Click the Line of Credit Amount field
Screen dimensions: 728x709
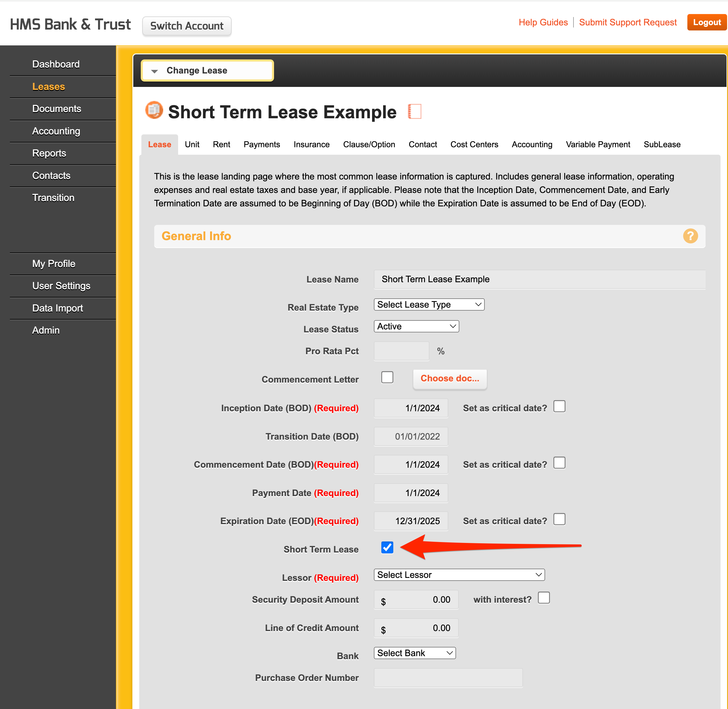click(416, 628)
